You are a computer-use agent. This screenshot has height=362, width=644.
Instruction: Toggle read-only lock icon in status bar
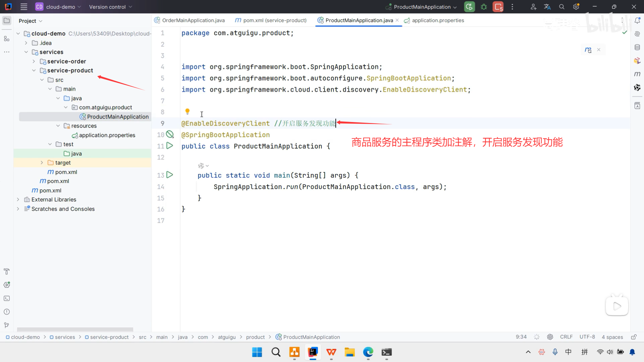click(x=634, y=337)
